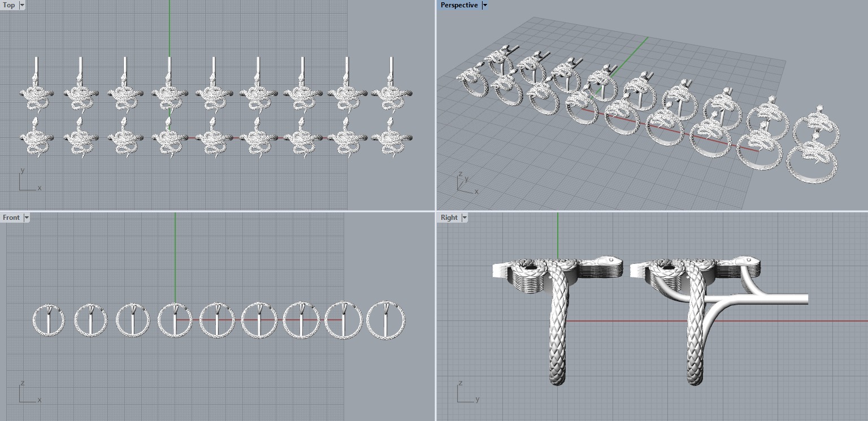Image resolution: width=868 pixels, height=421 pixels.
Task: Open the Top viewport dropdown arrow
Action: 22,5
